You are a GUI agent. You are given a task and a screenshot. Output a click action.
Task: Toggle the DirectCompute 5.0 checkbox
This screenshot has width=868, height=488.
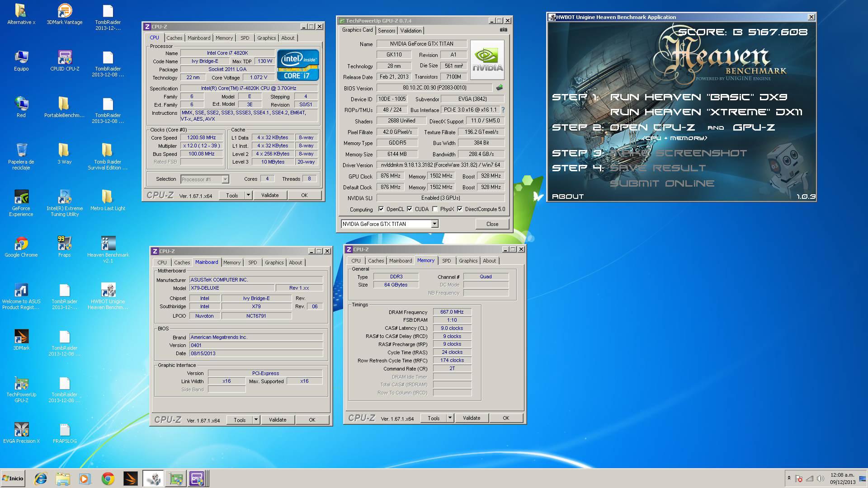tap(460, 209)
